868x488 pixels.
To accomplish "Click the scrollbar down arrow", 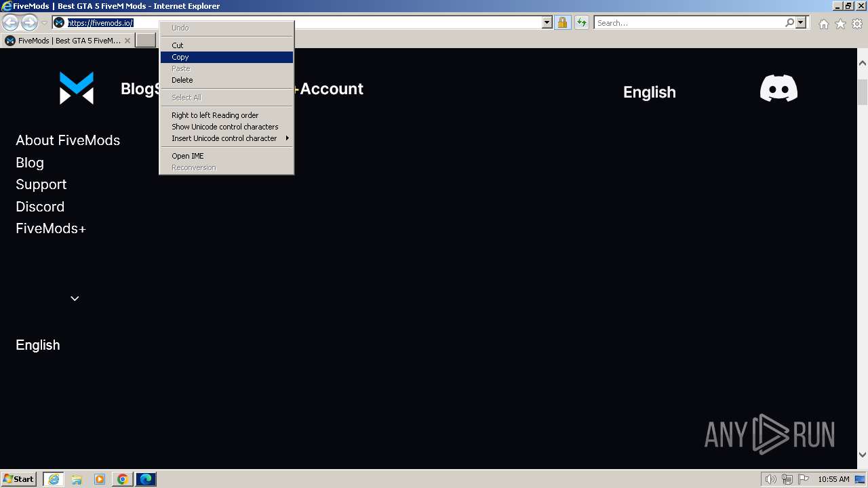I will click(x=863, y=455).
